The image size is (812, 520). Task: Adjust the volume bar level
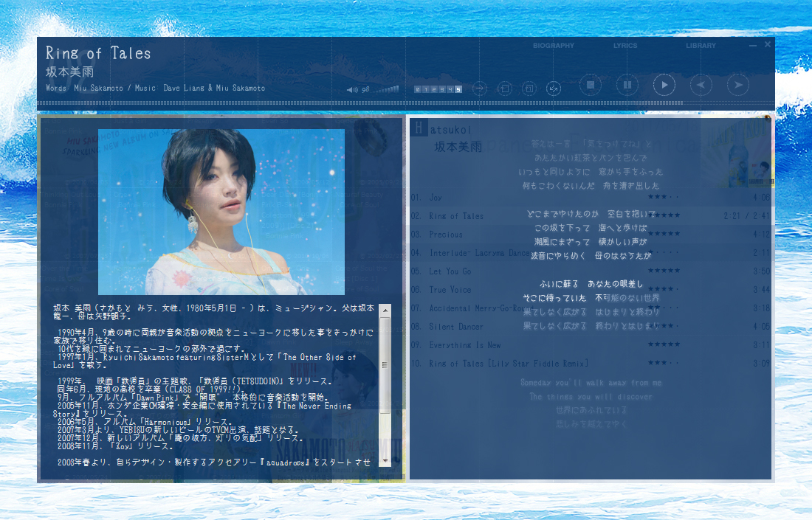coord(386,89)
